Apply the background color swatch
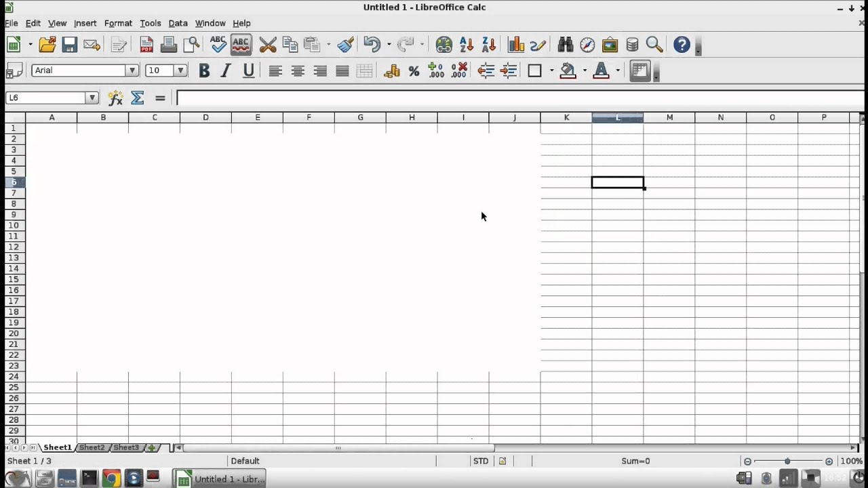Screen dimensions: 868x488 tap(568, 70)
